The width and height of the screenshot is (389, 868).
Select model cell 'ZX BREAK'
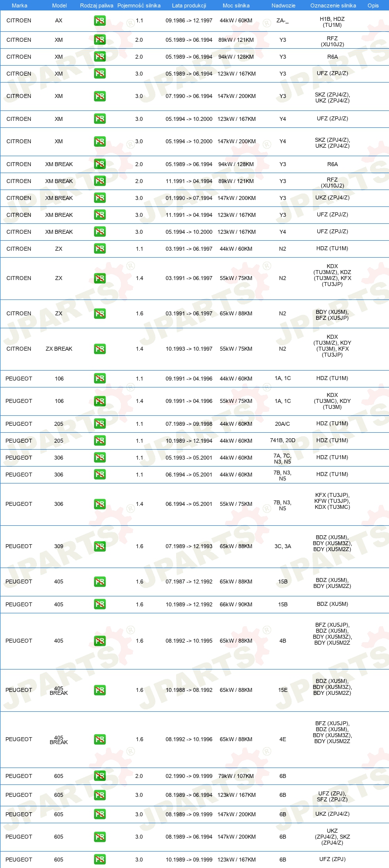point(59,349)
